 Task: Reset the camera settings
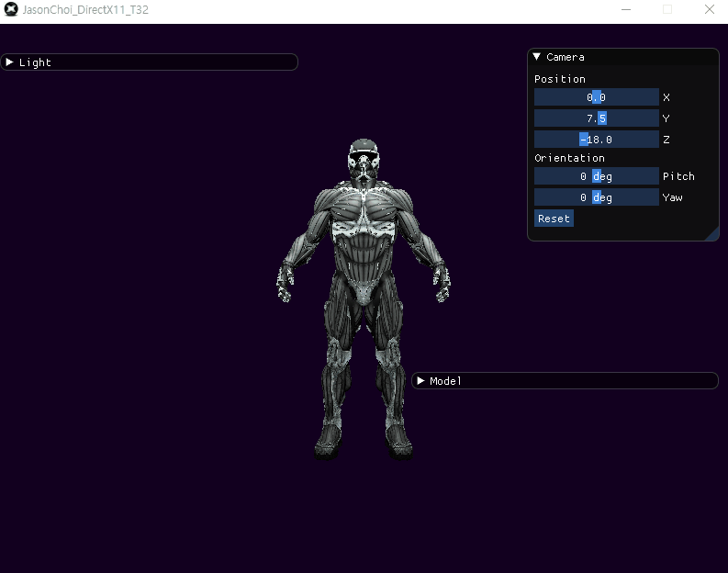(x=554, y=219)
